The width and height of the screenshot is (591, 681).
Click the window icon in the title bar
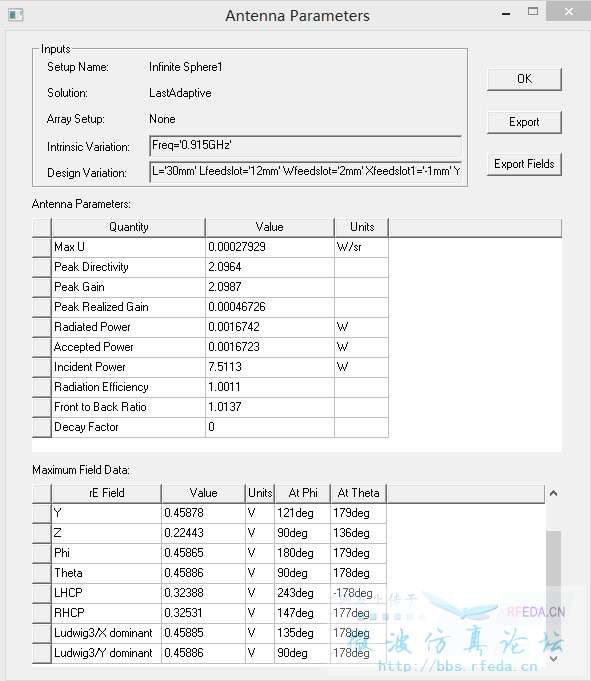(16, 15)
